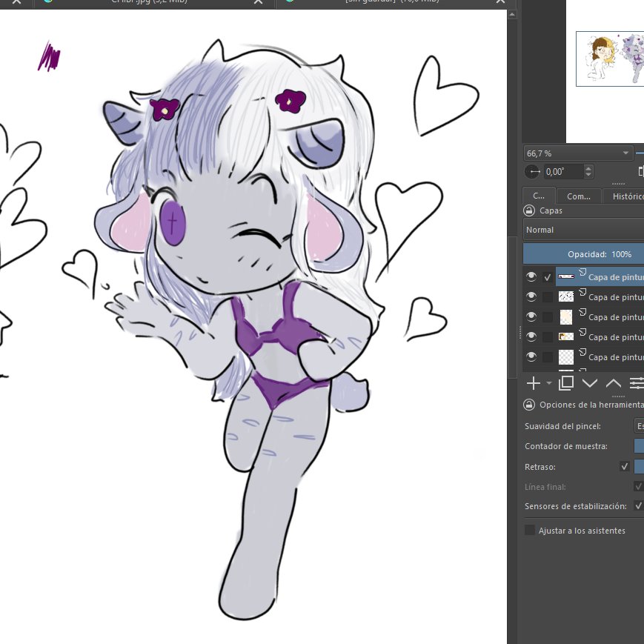Click the 'Retraso:' label text
Viewport: 644px width, 644px height.
pyautogui.click(x=540, y=467)
